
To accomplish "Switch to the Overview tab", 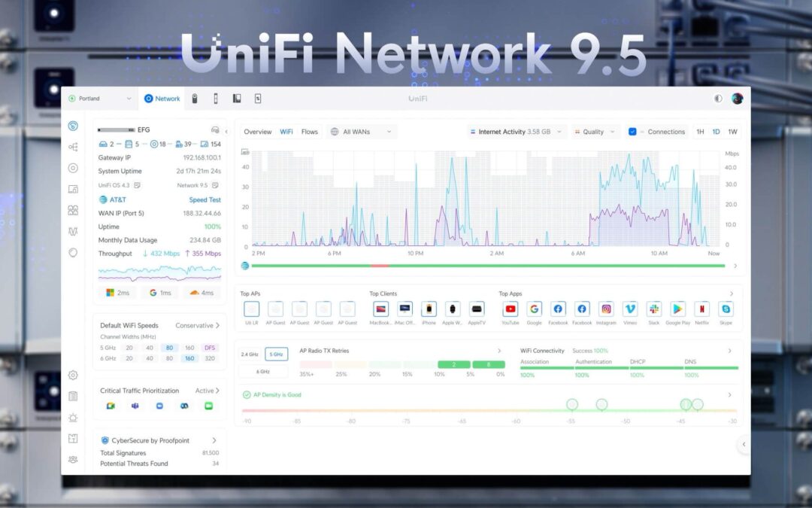I will (258, 132).
